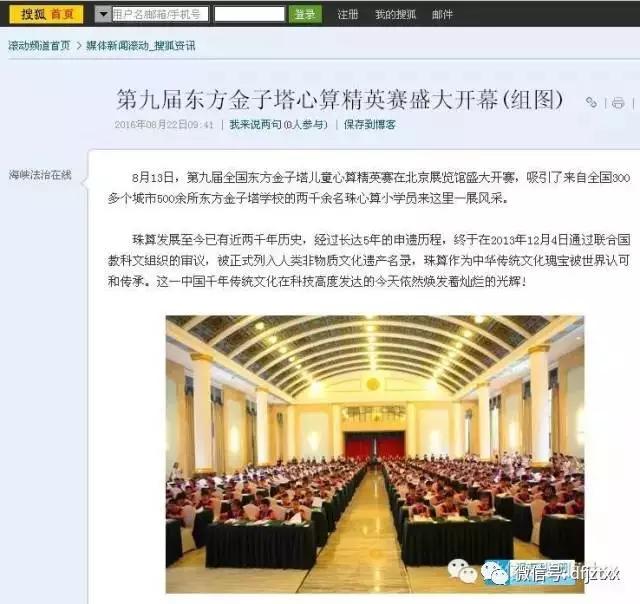This screenshot has width=640, height=604.
Task: Open the 媒体新闻滚动_搜狐资讯 breadcrumb link
Action: tap(141, 45)
